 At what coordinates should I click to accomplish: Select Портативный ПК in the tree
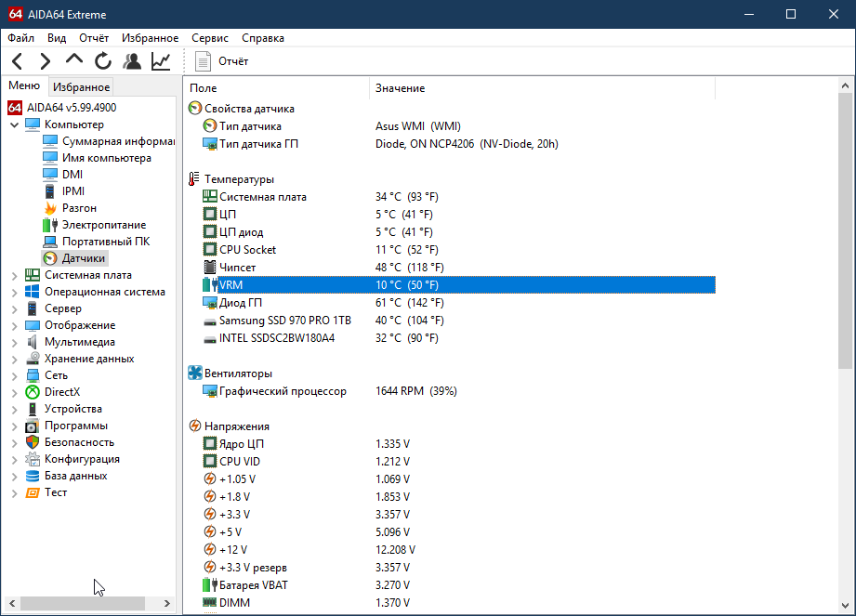tap(106, 242)
